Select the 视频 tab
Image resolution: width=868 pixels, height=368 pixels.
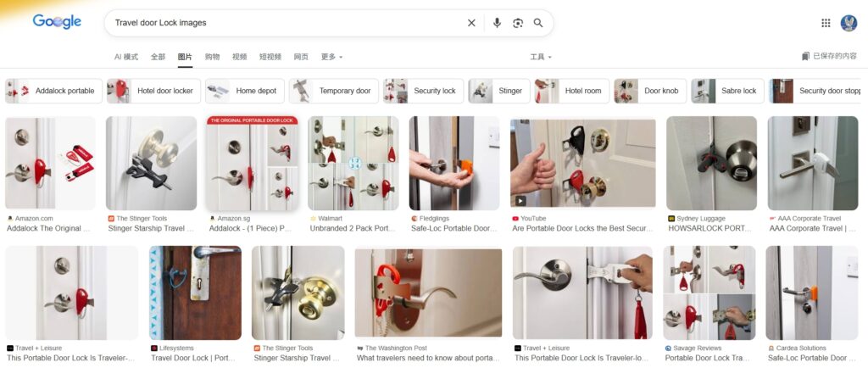click(x=239, y=57)
